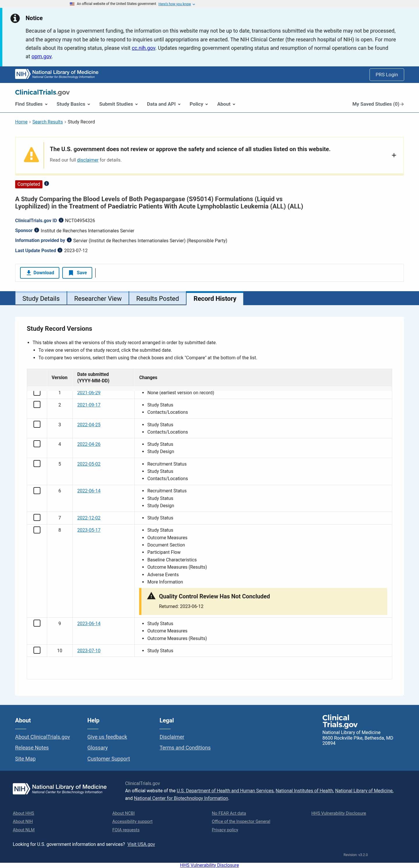Expand the Data and API menu
Viewport: 419px width, 868px height.
pyautogui.click(x=164, y=104)
